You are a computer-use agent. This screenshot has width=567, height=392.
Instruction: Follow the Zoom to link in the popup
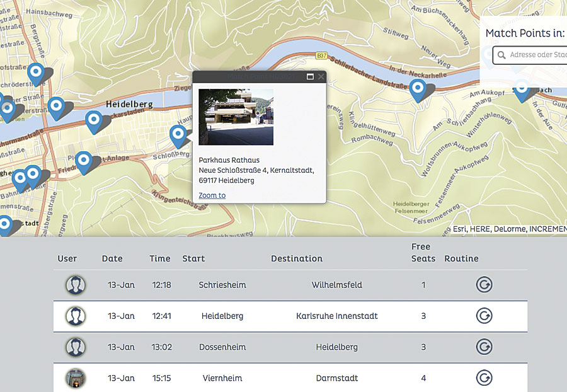212,195
